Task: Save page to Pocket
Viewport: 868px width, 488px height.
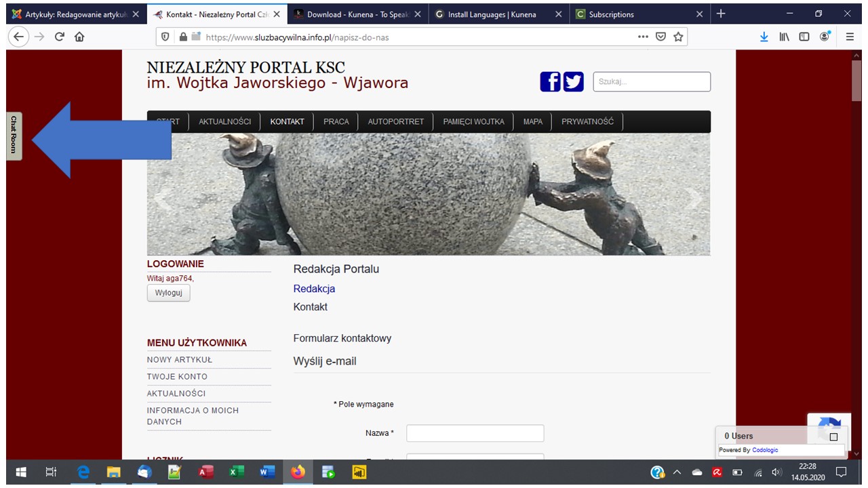Action: [x=660, y=37]
